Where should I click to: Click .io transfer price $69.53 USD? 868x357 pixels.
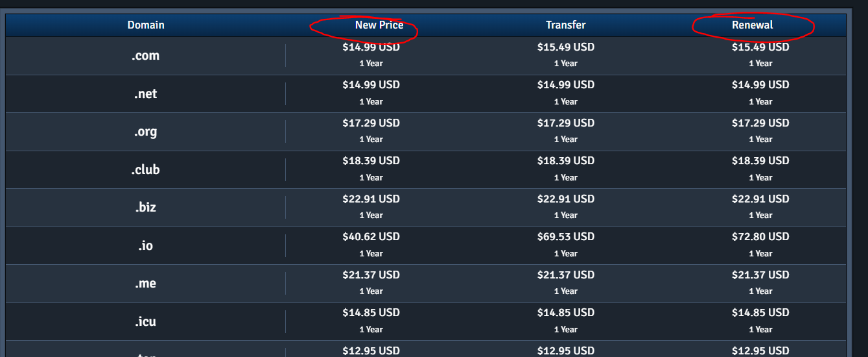pos(565,237)
